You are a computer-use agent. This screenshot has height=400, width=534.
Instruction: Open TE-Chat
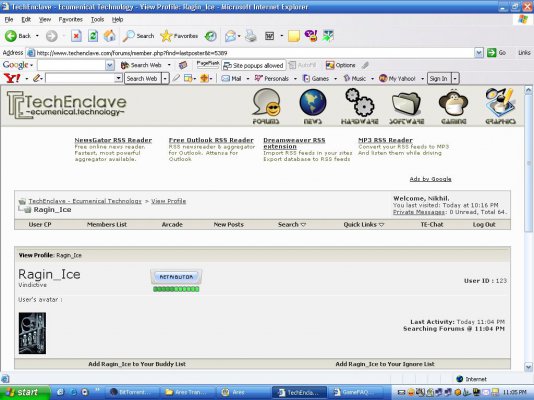432,224
